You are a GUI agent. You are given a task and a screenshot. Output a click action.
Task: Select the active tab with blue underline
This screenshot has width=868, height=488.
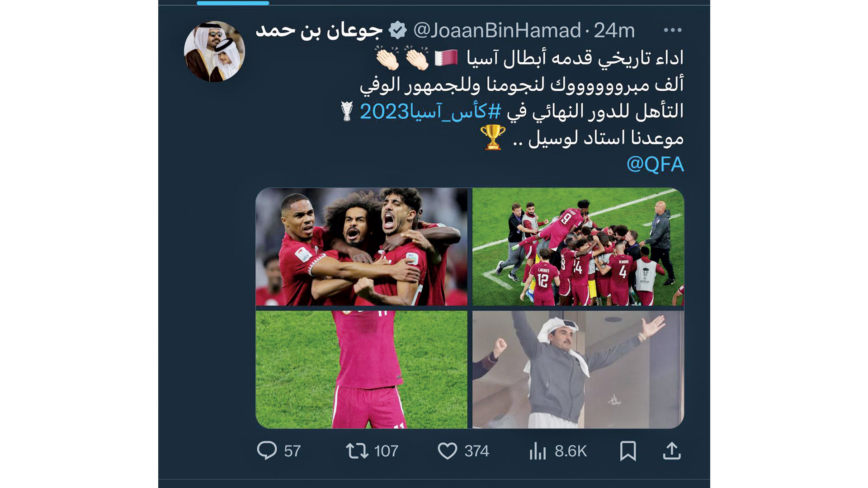[233, 3]
